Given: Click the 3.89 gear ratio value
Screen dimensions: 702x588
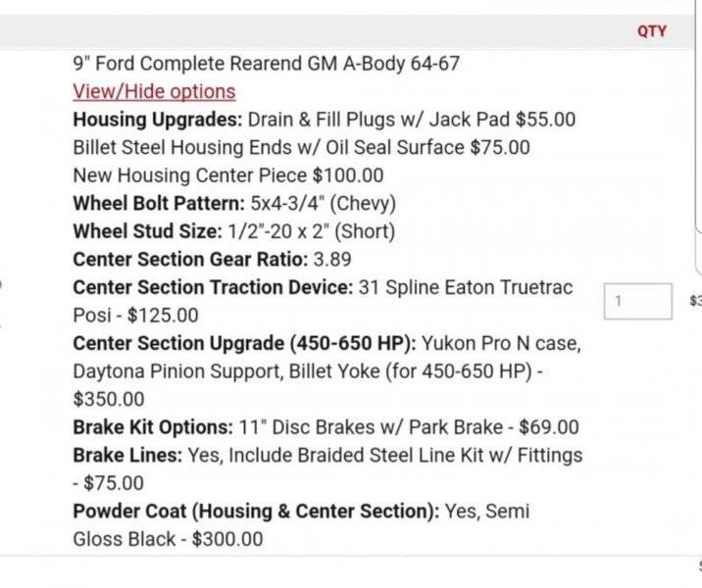Looking at the screenshot, I should coord(332,260).
